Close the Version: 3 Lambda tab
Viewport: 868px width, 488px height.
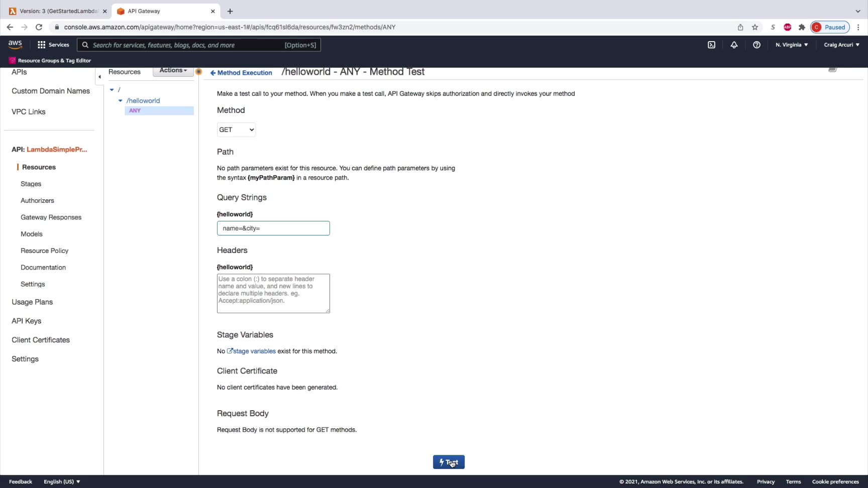click(x=104, y=11)
